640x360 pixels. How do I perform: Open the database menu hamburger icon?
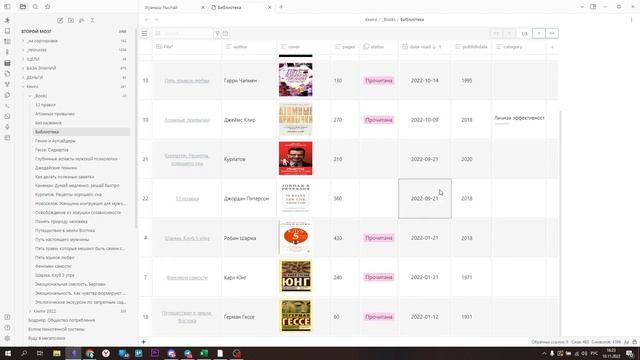144,33
